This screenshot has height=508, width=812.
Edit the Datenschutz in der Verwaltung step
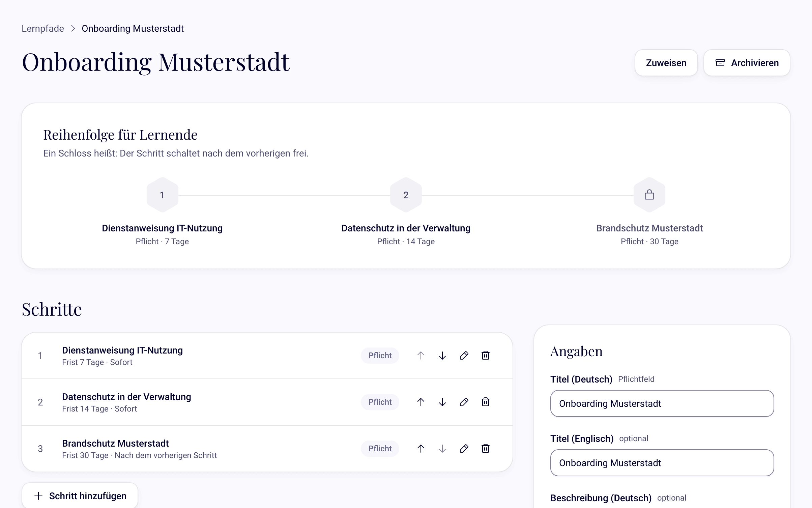(x=464, y=402)
